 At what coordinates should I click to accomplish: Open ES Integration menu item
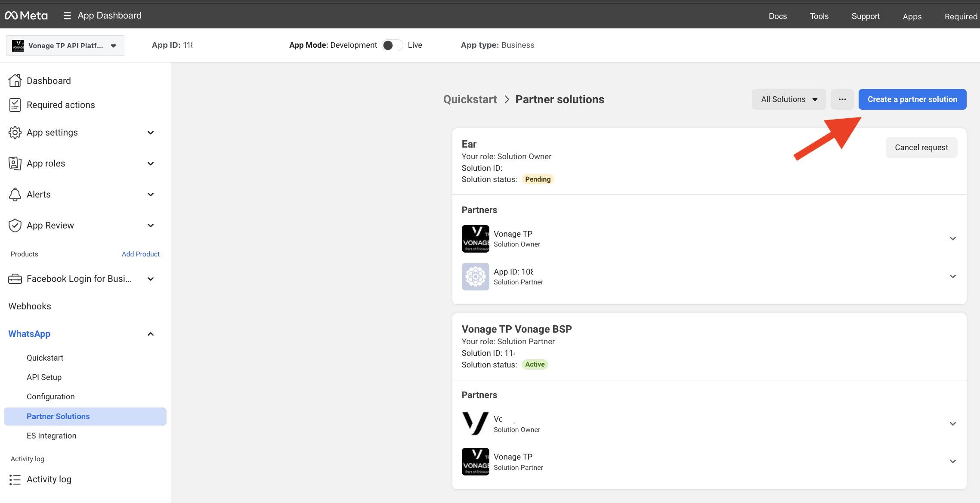coord(52,436)
